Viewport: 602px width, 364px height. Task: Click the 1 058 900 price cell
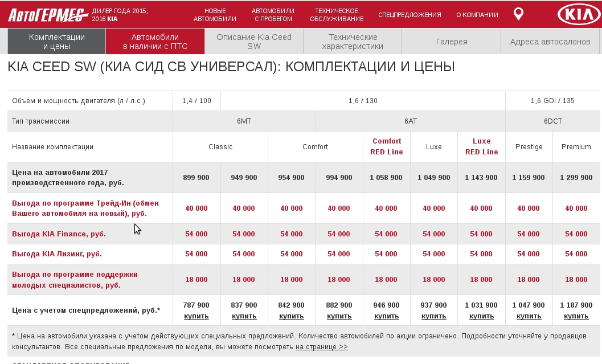click(x=386, y=177)
